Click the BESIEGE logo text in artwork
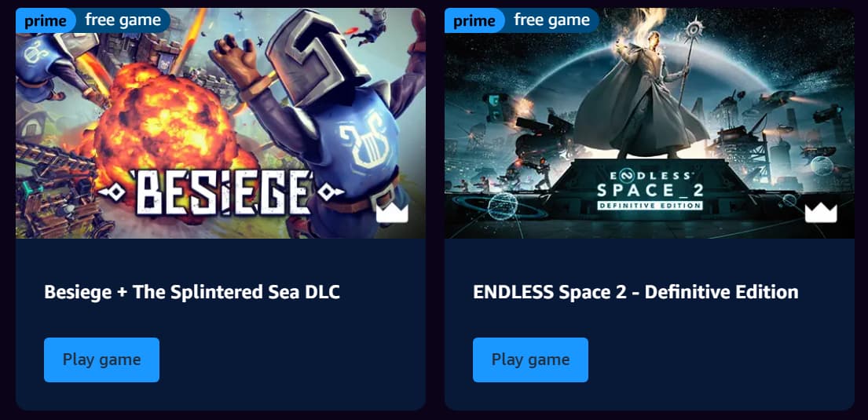Screen dimensions: 868x420 222,192
